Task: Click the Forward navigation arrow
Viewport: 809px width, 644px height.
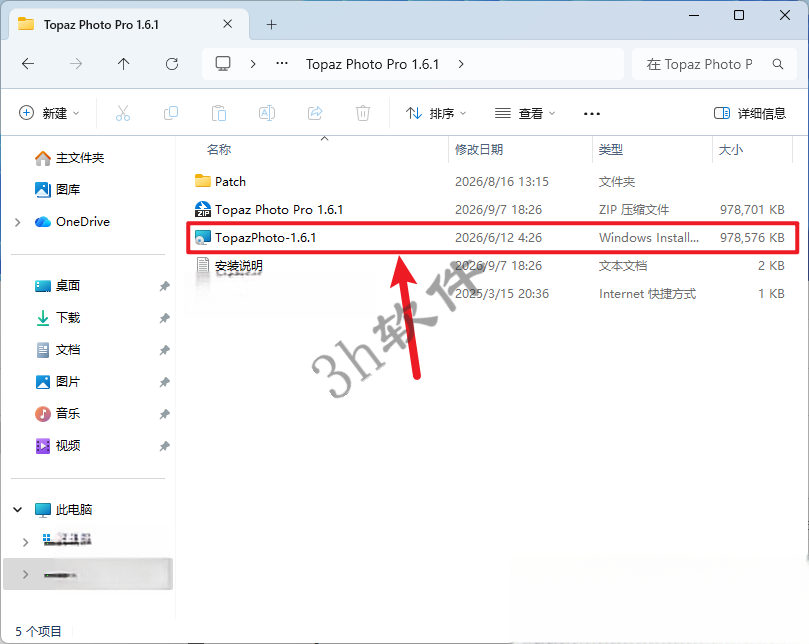Action: [76, 64]
